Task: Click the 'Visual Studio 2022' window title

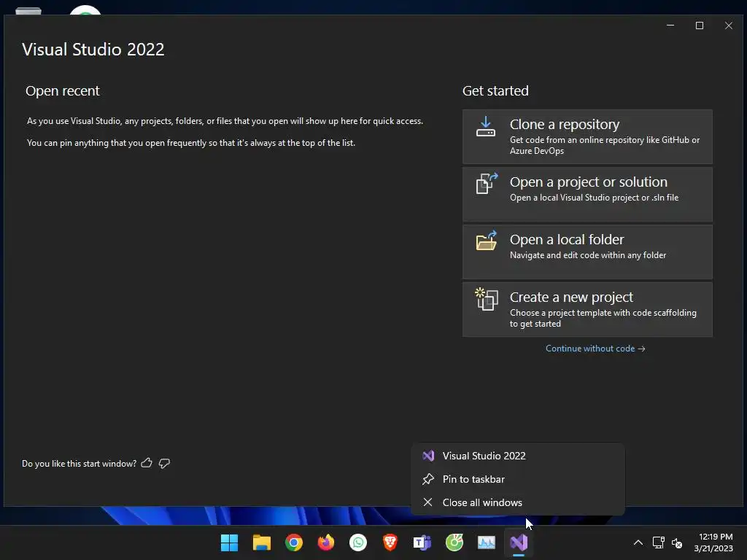Action: (93, 50)
